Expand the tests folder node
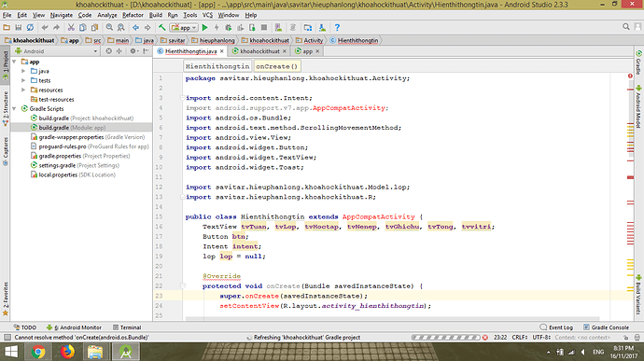This screenshot has width=644, height=361. (x=23, y=80)
